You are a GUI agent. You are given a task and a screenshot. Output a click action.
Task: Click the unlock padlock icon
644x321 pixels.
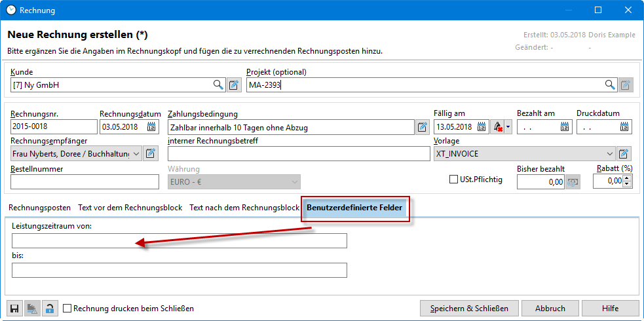[50, 309]
